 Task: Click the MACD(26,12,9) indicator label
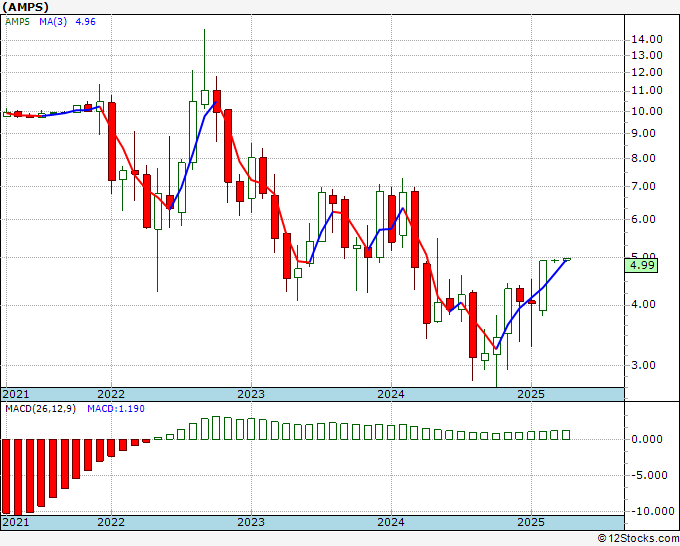[x=40, y=409]
